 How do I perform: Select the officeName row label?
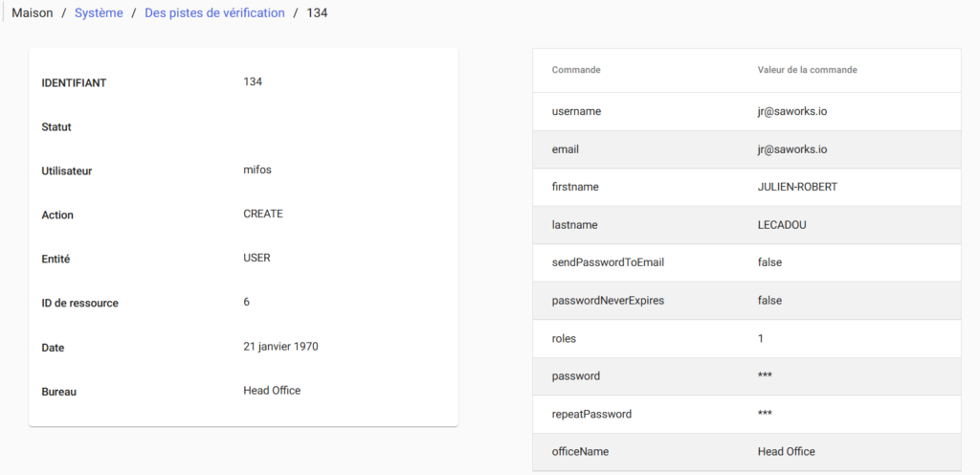pyautogui.click(x=580, y=452)
